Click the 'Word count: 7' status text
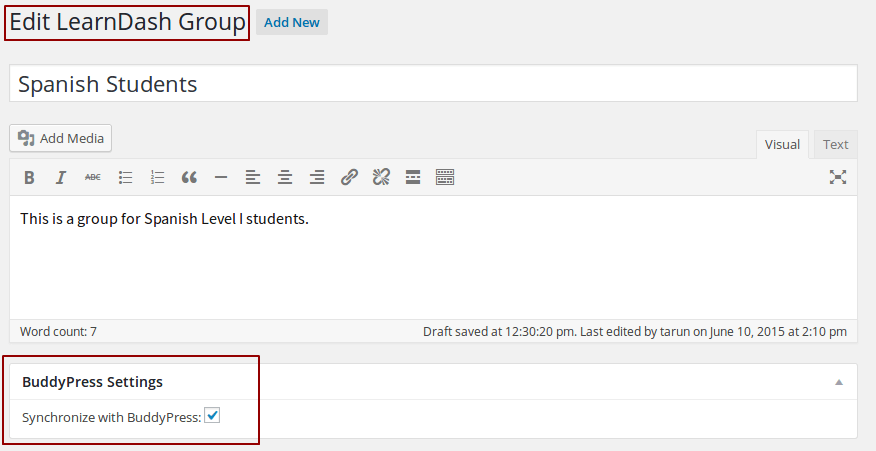Viewport: 876px width, 451px height. [x=58, y=331]
